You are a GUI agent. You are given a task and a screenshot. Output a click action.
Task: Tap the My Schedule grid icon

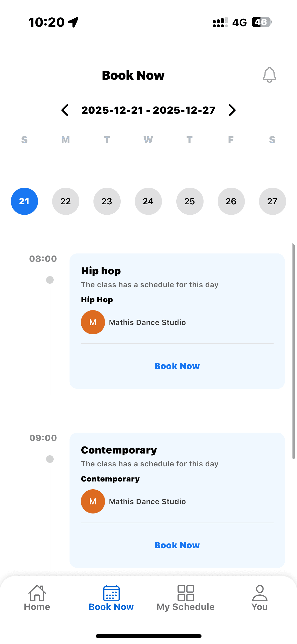(x=185, y=593)
